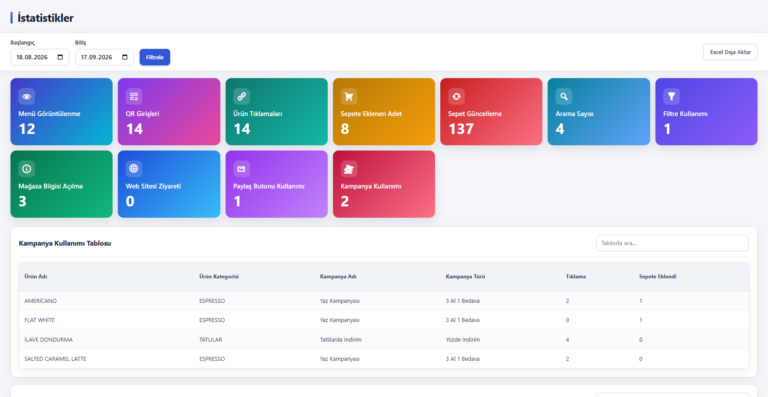Focus the Tabloda ara search box
768x397 pixels.
[x=672, y=243]
